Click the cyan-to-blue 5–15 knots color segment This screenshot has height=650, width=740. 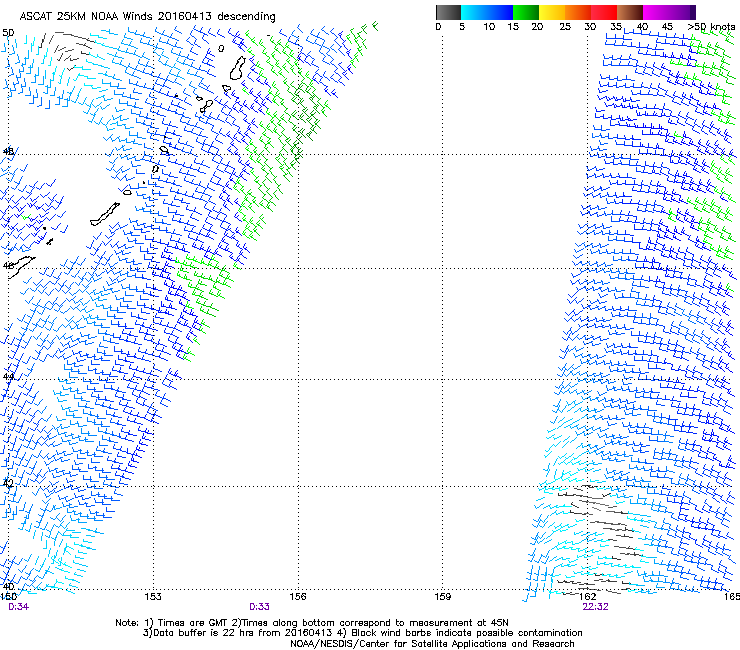coord(487,12)
